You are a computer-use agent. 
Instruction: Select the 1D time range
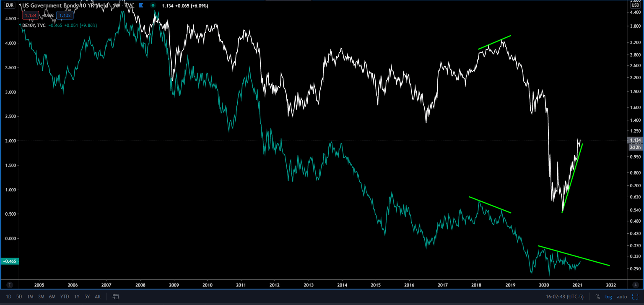pyautogui.click(x=8, y=297)
